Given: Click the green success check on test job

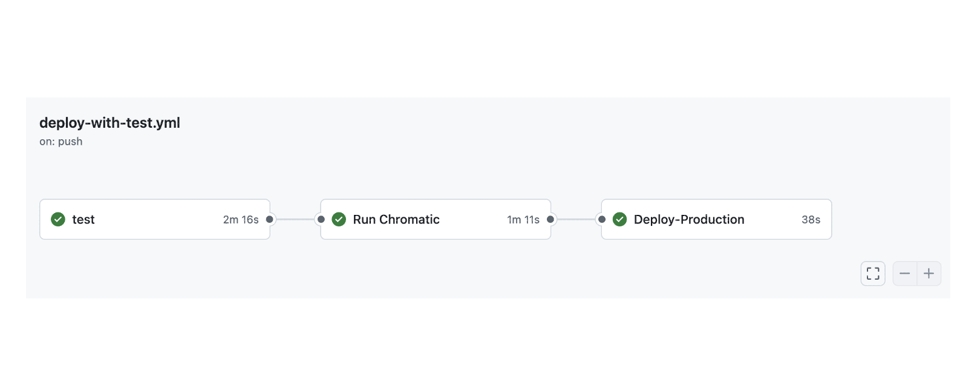Looking at the screenshot, I should point(58,219).
